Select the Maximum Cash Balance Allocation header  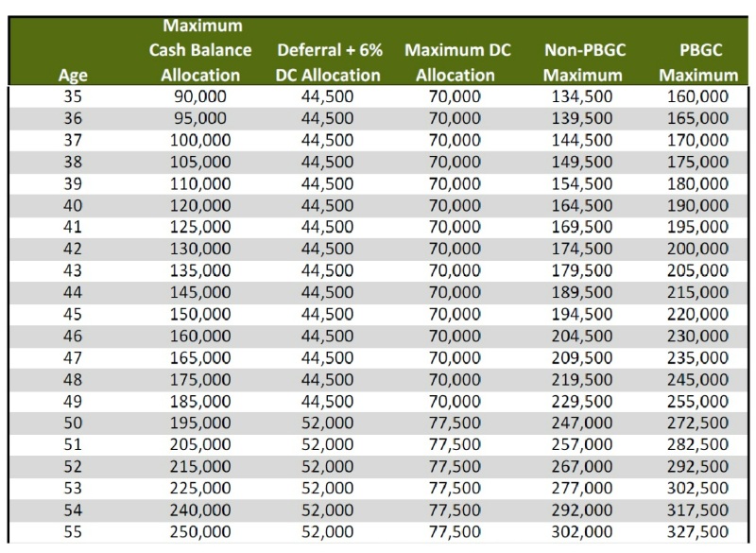tap(200, 51)
